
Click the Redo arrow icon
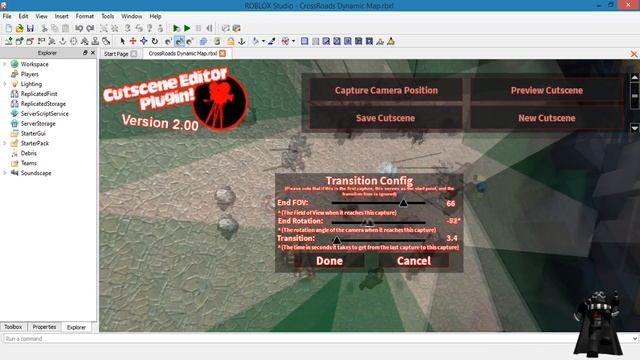[x=90, y=28]
